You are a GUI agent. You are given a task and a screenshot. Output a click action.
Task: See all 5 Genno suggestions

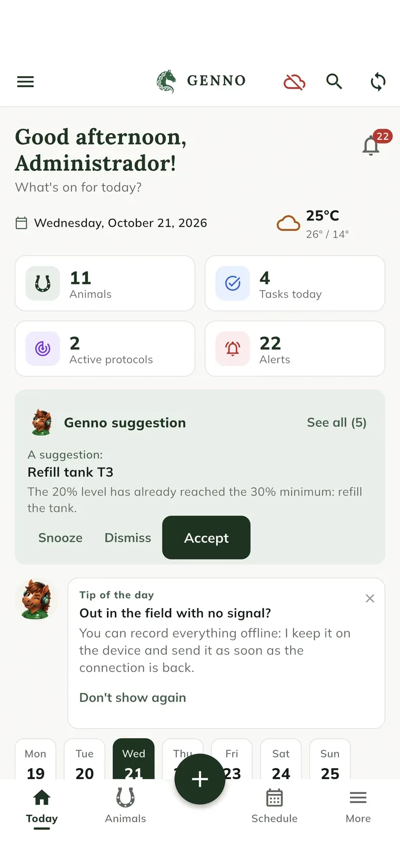point(337,423)
